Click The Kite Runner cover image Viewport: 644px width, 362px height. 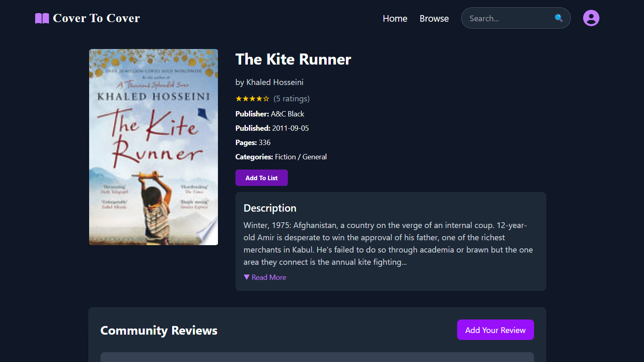click(x=153, y=147)
